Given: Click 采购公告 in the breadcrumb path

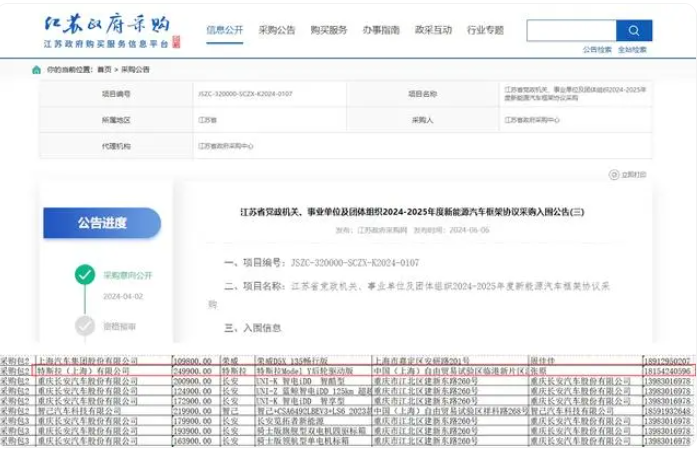Looking at the screenshot, I should tap(136, 70).
